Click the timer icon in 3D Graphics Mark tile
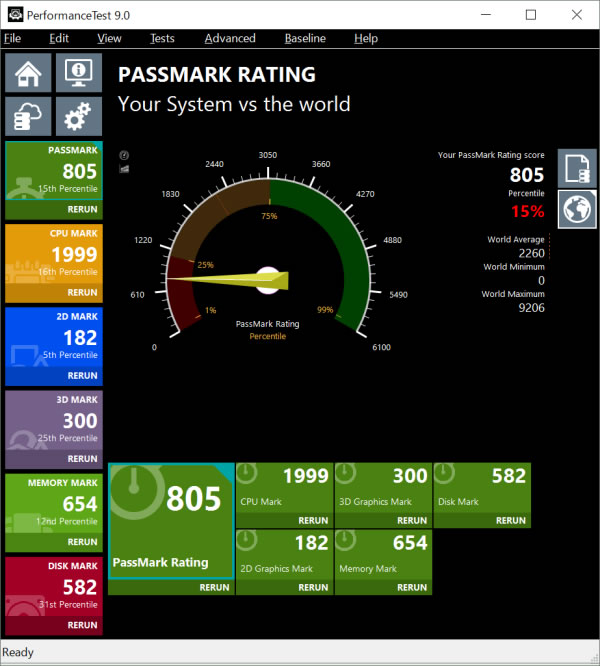600x666 pixels. pyautogui.click(x=345, y=473)
